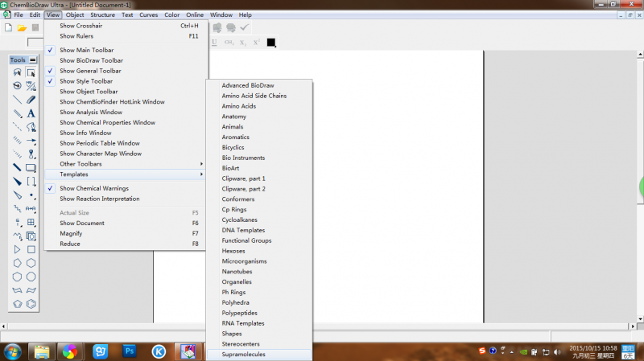Select the Wavy Bond tool
The width and height of the screenshot is (644, 361).
tap(17, 208)
